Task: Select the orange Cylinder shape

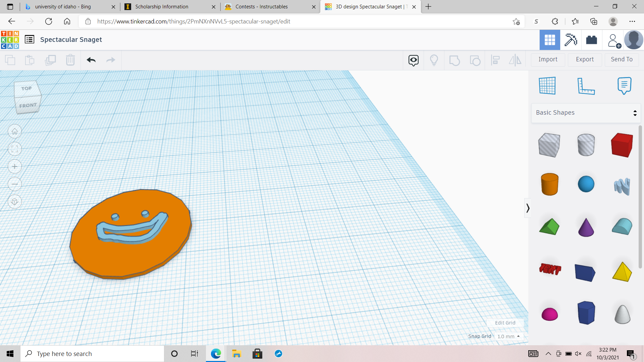Action: 549,184
